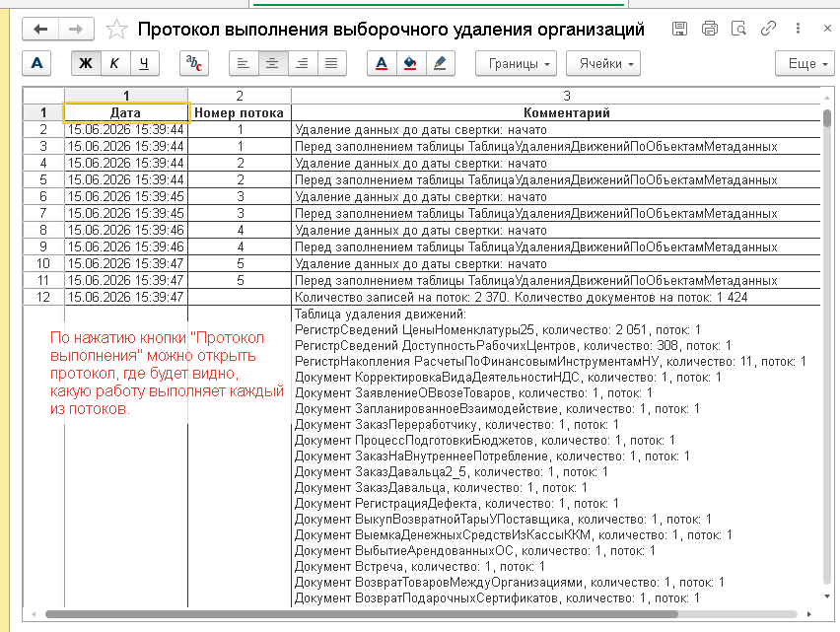Choose the text color with the red-underlined A
This screenshot has height=632, width=840.
point(382,63)
